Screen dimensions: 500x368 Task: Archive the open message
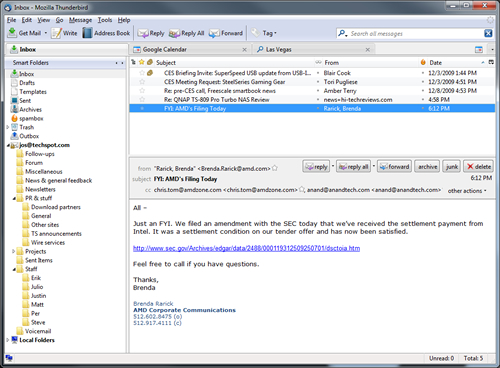click(x=427, y=167)
